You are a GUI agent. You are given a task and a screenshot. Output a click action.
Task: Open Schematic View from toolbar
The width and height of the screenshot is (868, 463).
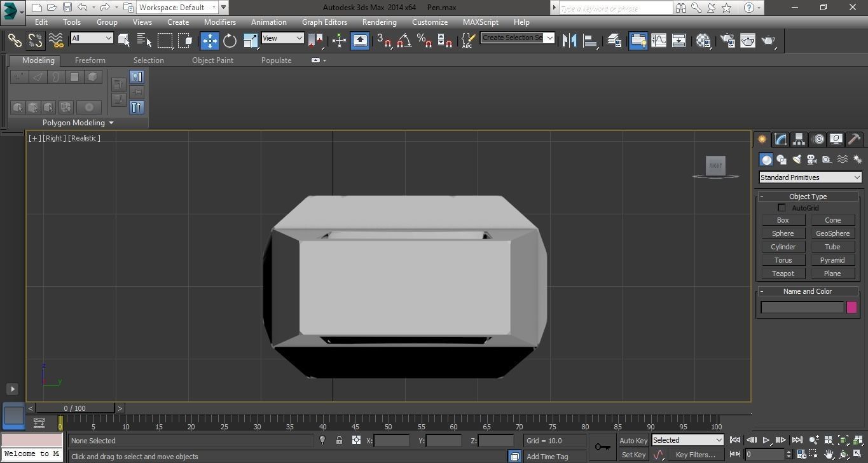tap(679, 41)
